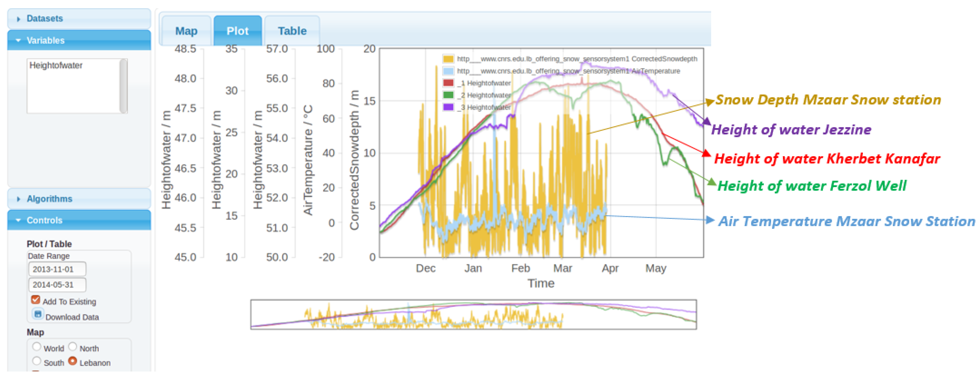Click the purple _3 Heightofwater legend swatch

pyautogui.click(x=448, y=107)
